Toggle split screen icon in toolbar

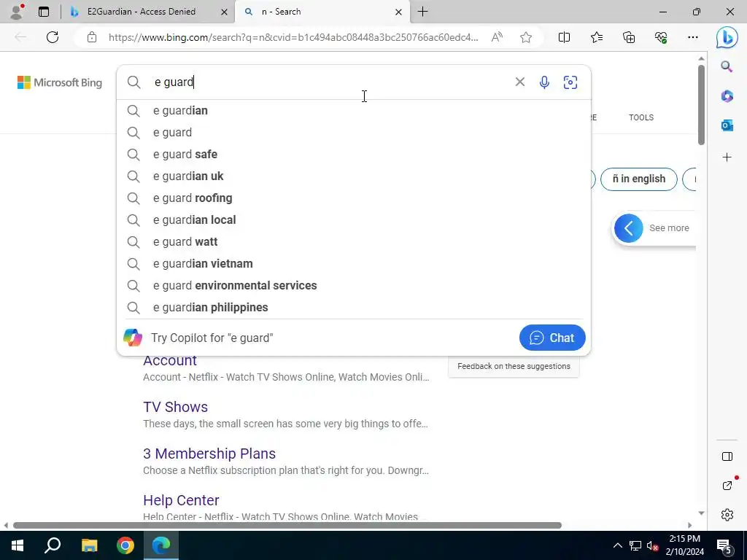(x=564, y=38)
